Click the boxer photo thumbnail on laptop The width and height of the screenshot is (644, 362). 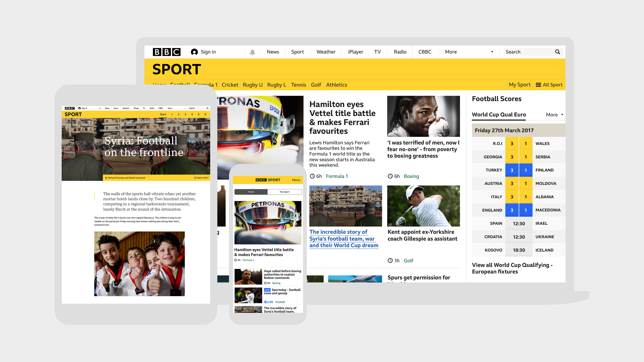click(x=423, y=116)
